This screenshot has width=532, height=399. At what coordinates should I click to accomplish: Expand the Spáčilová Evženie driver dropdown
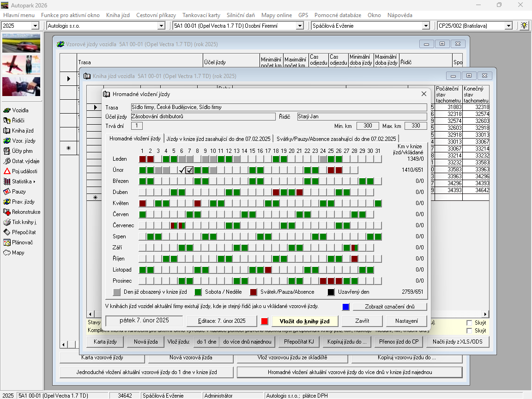pos(426,26)
